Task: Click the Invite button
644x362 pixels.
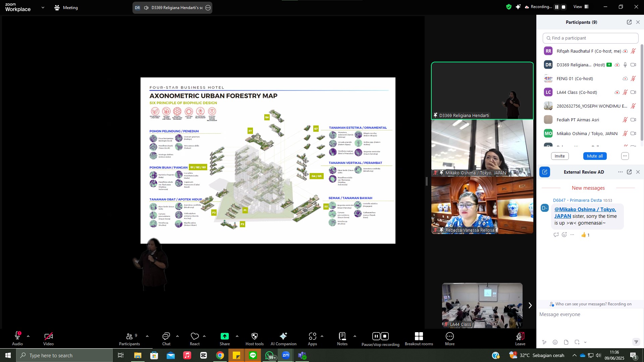Action: (x=559, y=156)
